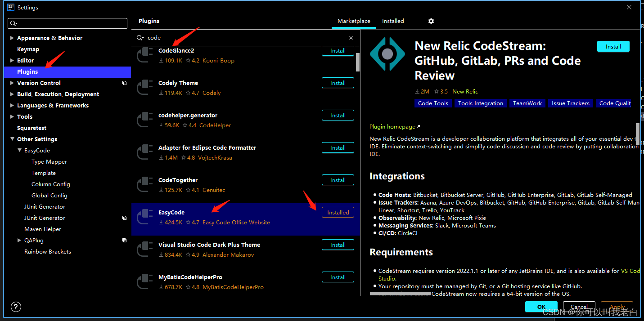This screenshot has width=644, height=321.
Task: Click the Easy Code Office Website vendor
Action: [236, 223]
